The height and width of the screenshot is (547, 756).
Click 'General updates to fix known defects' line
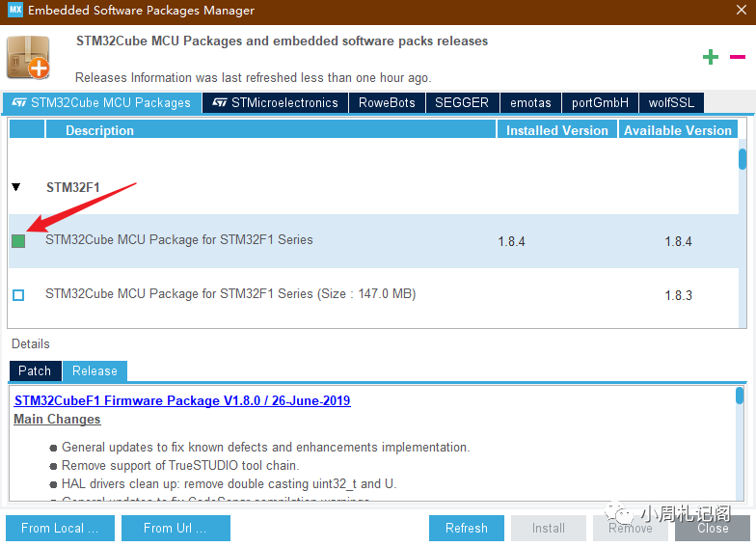(266, 448)
